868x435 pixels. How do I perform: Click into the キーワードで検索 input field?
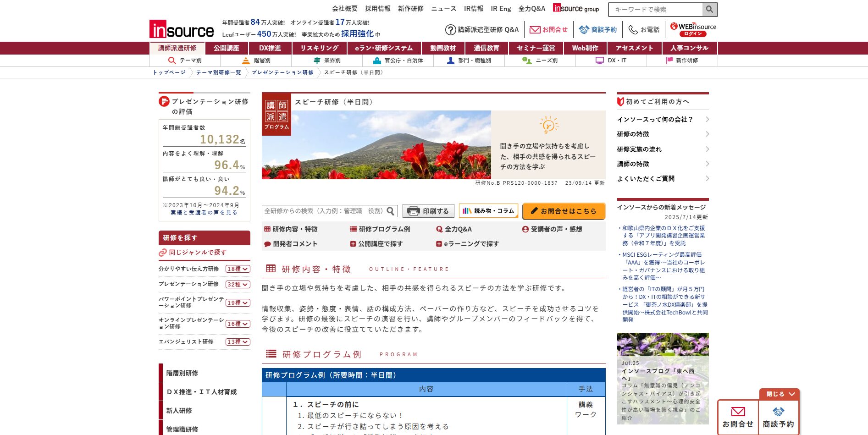tap(656, 10)
